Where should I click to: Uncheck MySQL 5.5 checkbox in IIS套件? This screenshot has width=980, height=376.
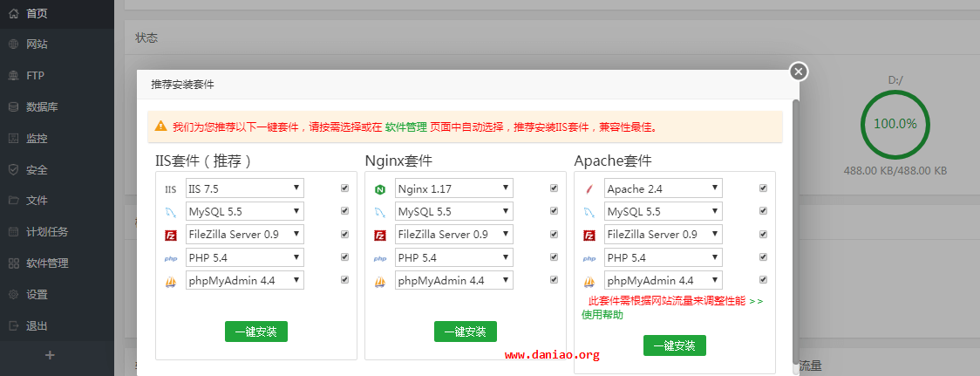point(344,211)
